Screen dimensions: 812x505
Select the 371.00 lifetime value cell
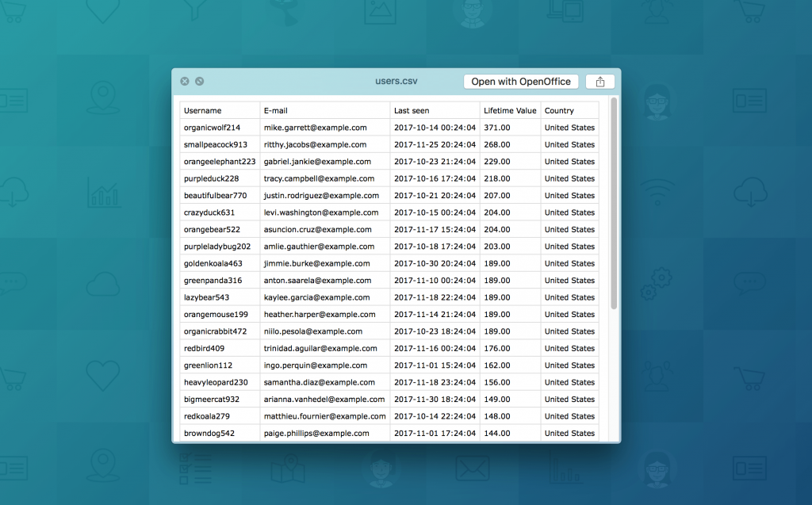coord(497,128)
